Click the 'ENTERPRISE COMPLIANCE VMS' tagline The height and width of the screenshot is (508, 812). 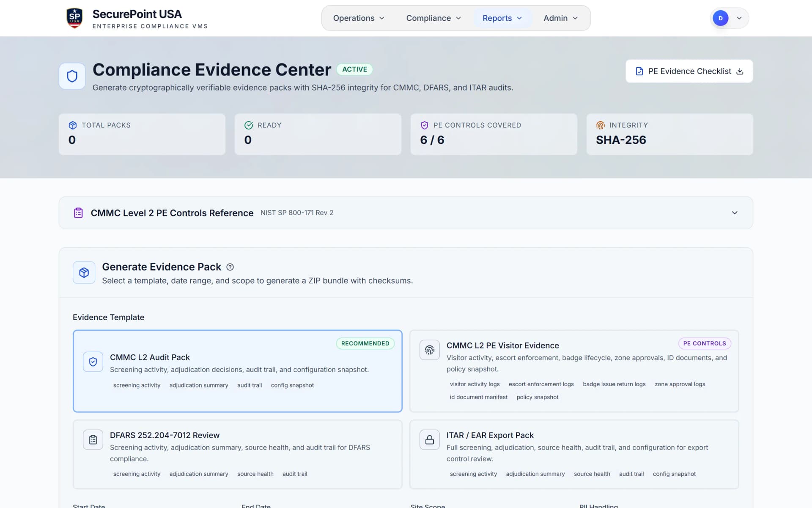(150, 26)
